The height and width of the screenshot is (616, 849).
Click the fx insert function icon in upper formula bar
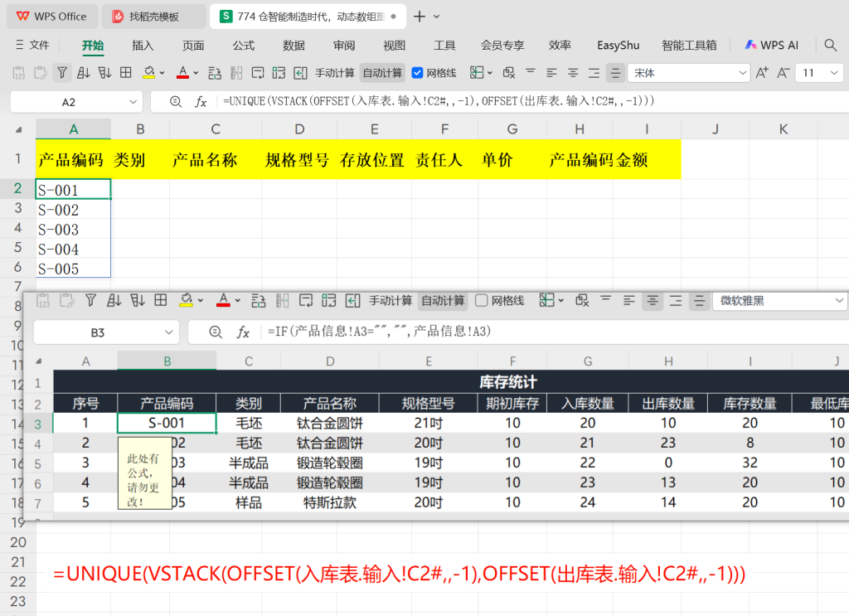(x=201, y=102)
